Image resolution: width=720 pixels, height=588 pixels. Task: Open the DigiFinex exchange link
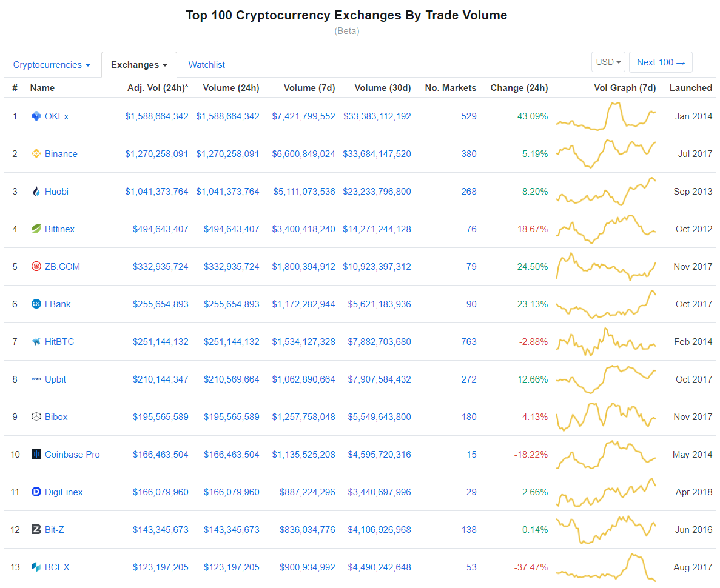click(64, 492)
